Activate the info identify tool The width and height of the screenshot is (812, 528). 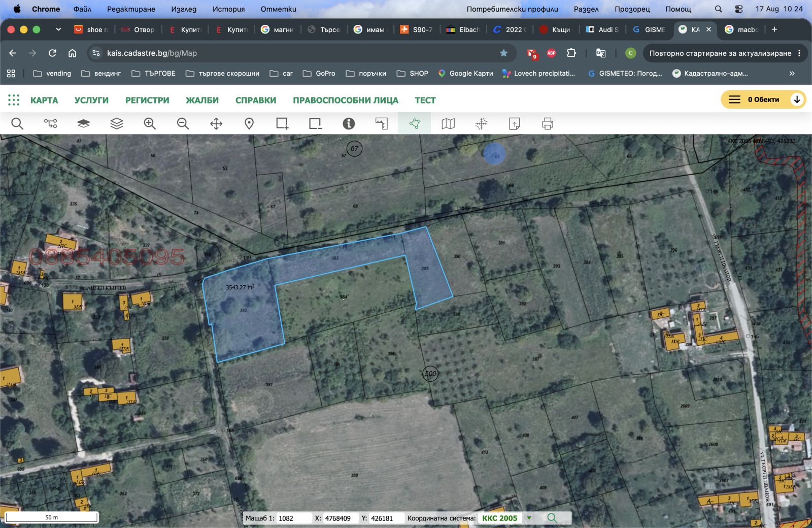coord(349,123)
